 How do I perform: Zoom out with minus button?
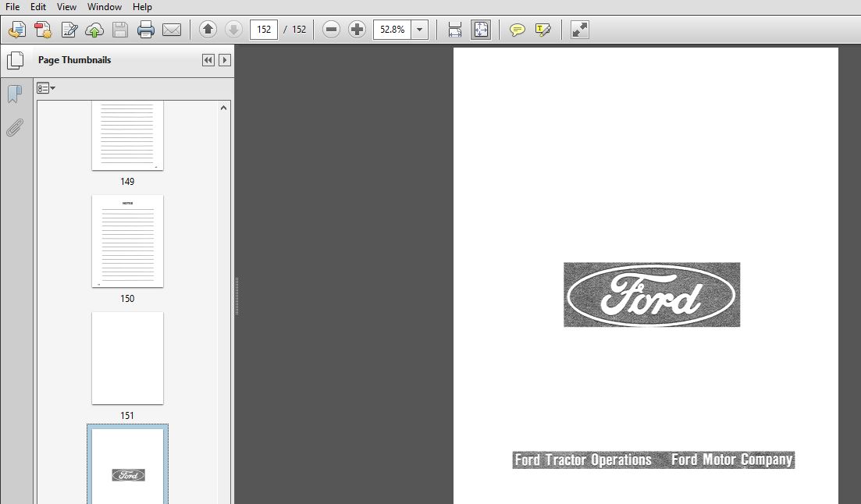(331, 30)
